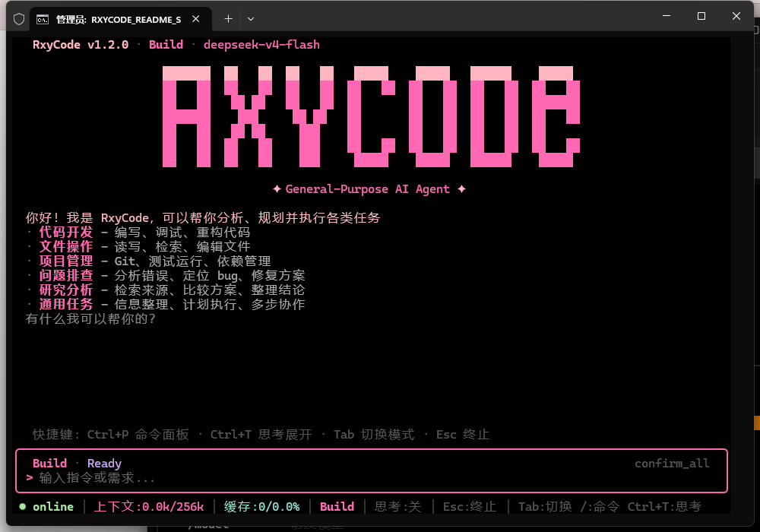The image size is (760, 532).
Task: Click the shield icon in the title bar
Action: point(19,19)
